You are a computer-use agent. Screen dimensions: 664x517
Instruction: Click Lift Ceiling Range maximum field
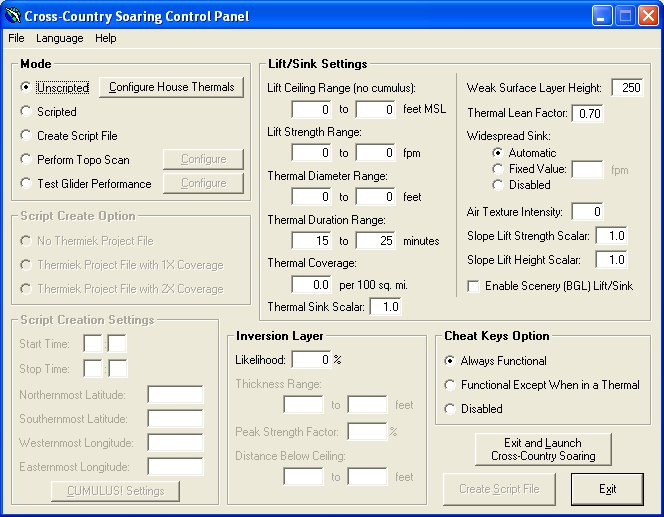click(x=376, y=110)
